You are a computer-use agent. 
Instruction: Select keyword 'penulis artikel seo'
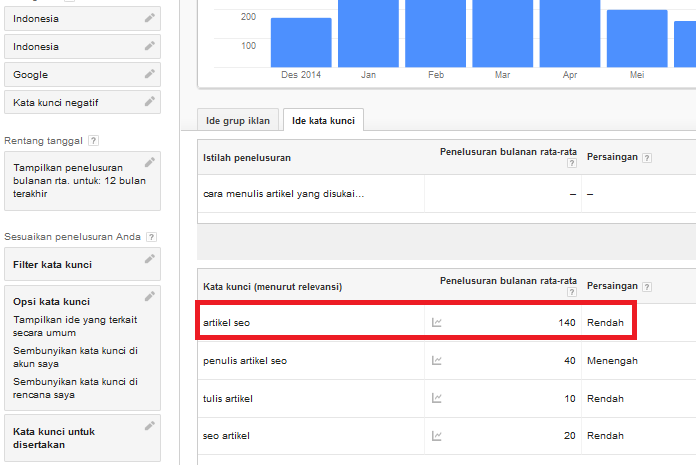[x=245, y=361]
